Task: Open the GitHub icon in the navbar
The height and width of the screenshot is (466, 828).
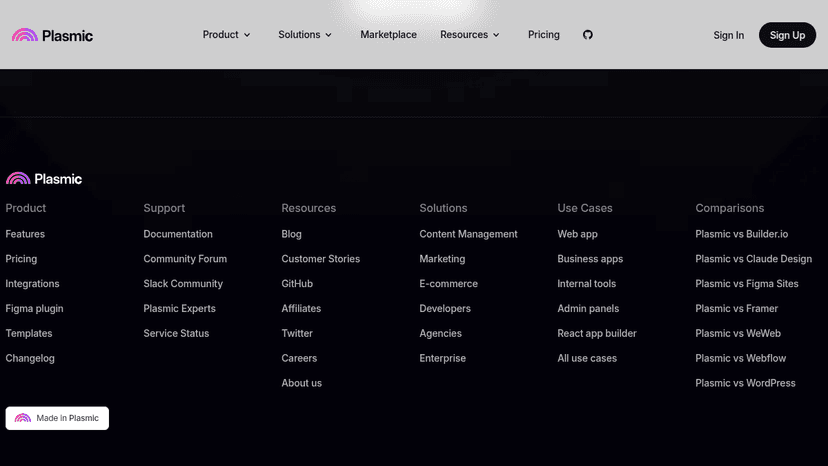Action: [x=587, y=35]
